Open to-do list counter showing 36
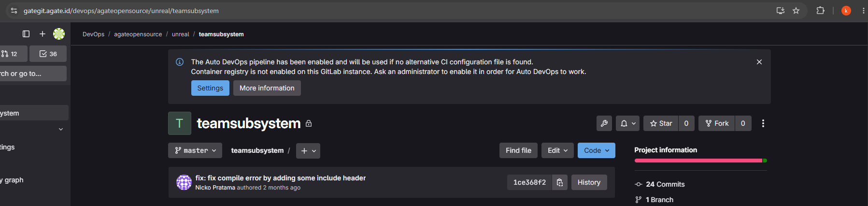This screenshot has width=868, height=206. 48,54
